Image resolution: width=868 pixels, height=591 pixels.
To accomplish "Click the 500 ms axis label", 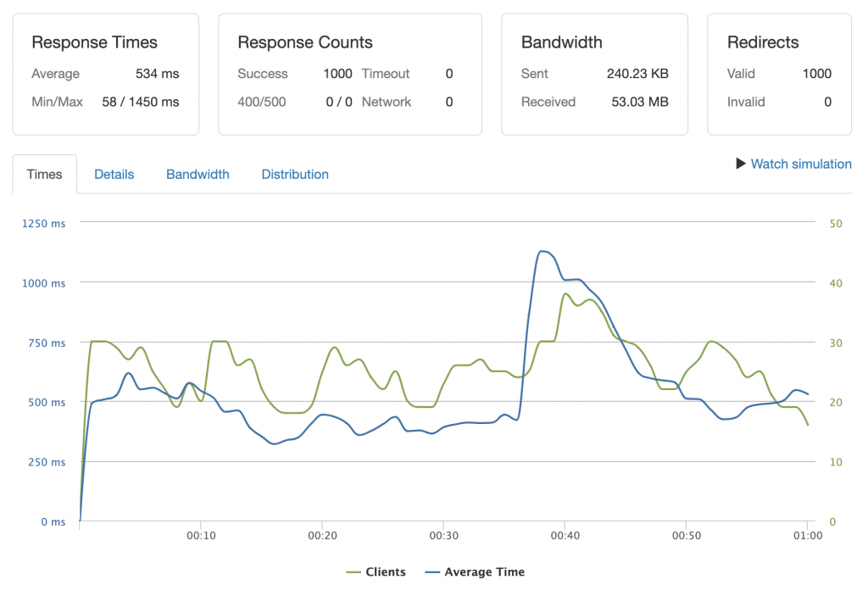I will (x=47, y=402).
